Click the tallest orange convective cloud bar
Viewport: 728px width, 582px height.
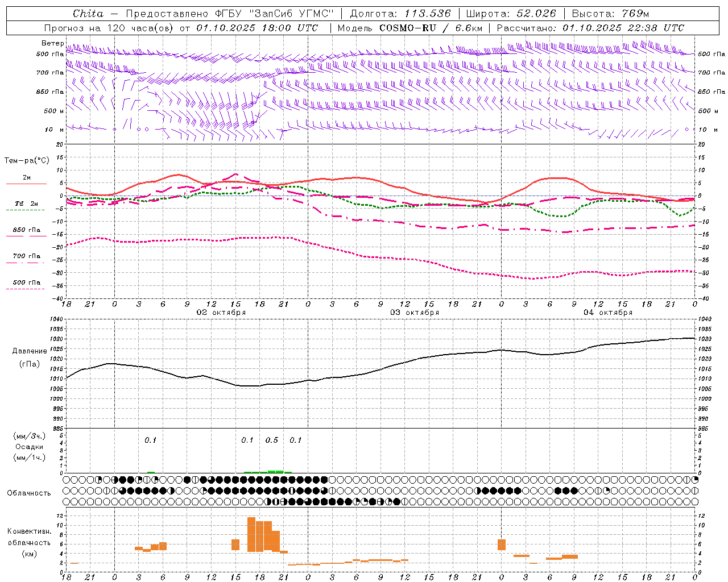251,534
